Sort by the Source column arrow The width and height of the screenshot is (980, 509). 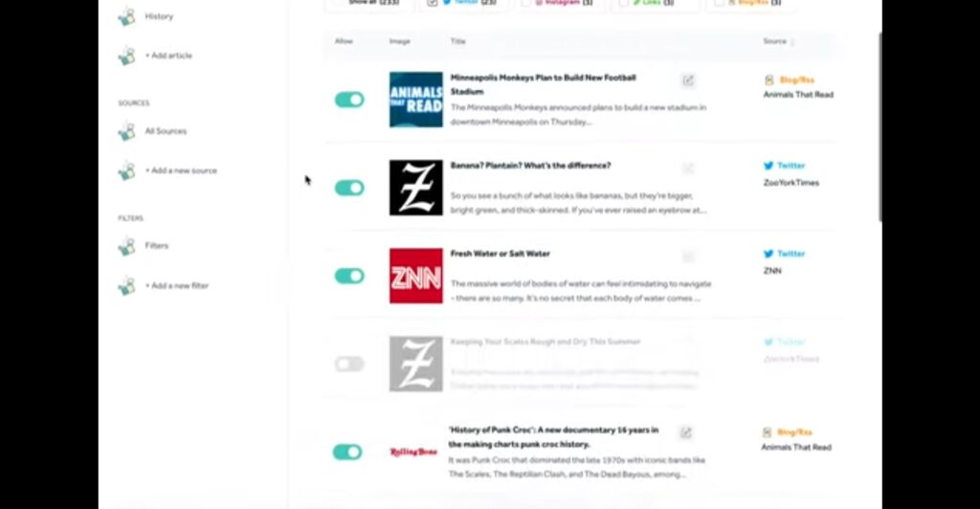coord(792,42)
